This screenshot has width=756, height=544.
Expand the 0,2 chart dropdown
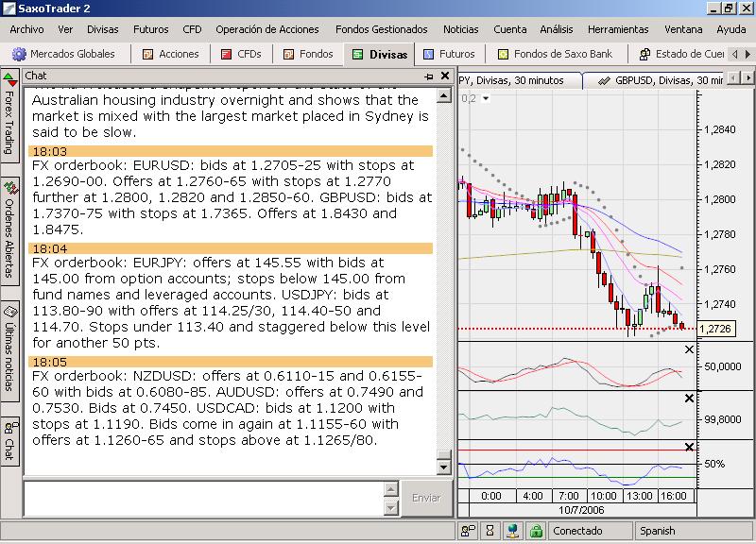pos(486,99)
